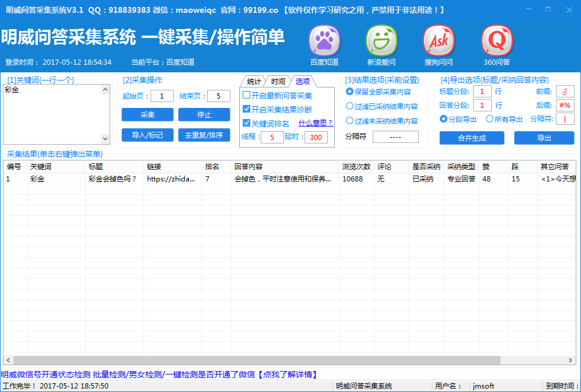Sort by the 其它问答 column header

[556, 167]
